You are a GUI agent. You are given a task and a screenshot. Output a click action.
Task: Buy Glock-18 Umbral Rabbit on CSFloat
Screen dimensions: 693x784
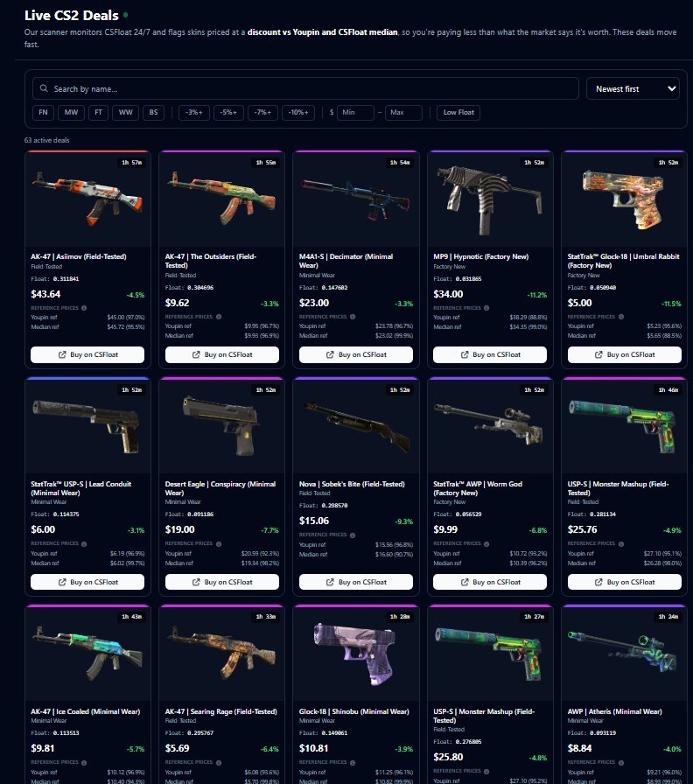pyautogui.click(x=625, y=354)
